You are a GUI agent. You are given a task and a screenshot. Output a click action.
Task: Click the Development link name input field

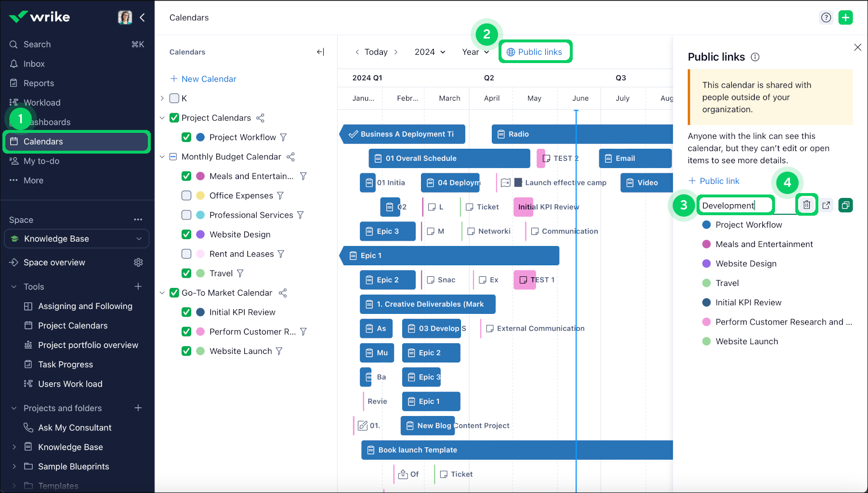(735, 205)
